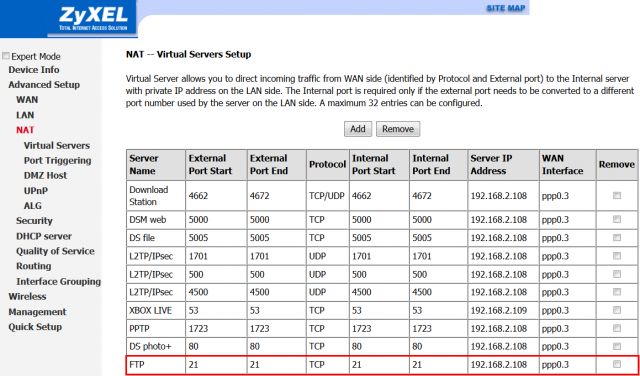Click the Remove button above table
The image size is (640, 376).
point(398,129)
